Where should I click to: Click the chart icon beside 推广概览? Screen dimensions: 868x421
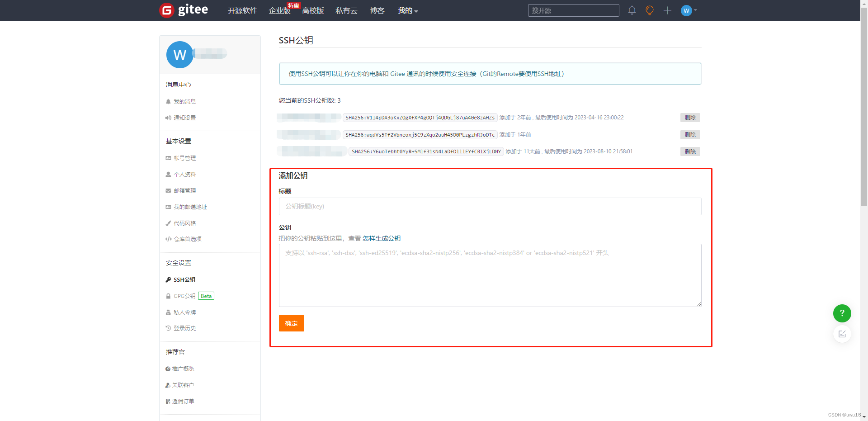[168, 369]
